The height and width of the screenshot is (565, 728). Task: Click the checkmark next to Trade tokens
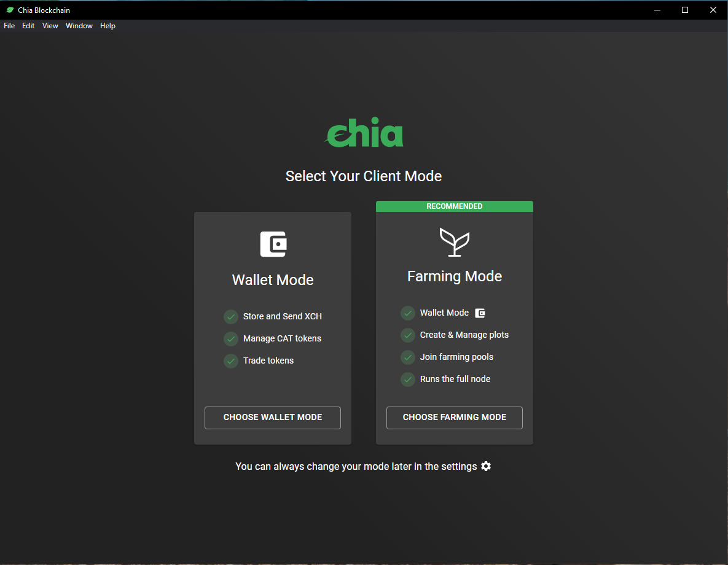[231, 360]
